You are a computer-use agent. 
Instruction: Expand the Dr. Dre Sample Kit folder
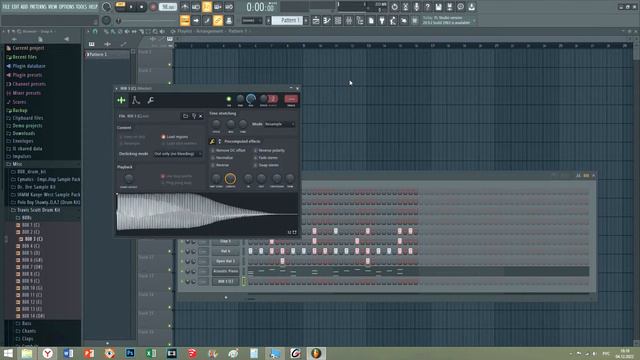click(x=33, y=187)
